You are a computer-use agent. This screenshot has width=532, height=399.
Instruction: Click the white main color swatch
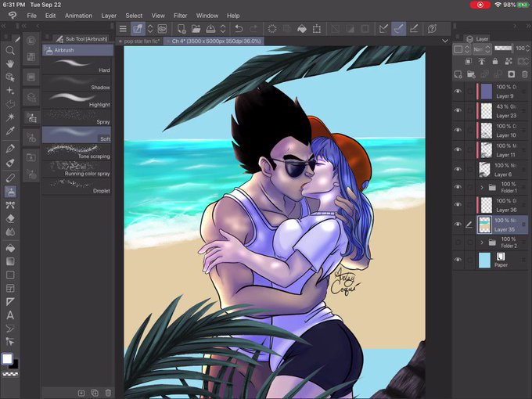pos(7,358)
